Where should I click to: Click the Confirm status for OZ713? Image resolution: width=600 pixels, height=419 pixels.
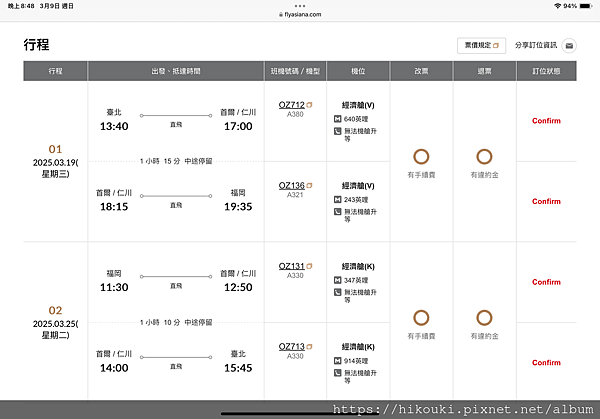tap(546, 363)
